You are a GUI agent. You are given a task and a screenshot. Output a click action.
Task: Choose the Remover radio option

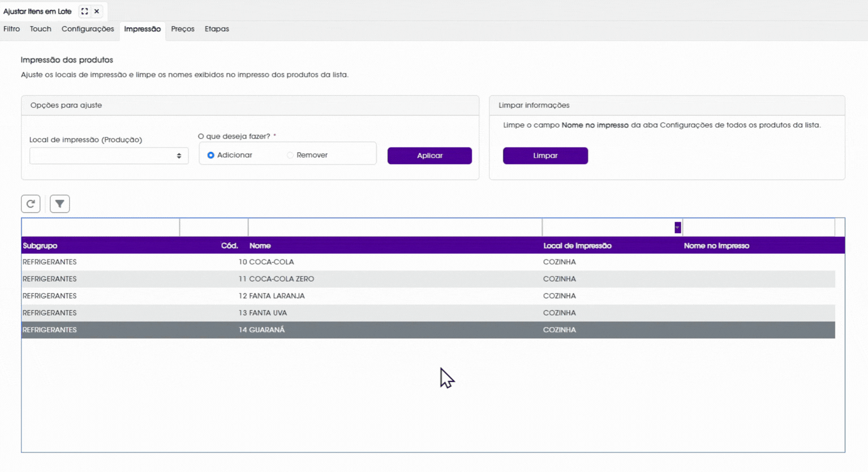(290, 155)
